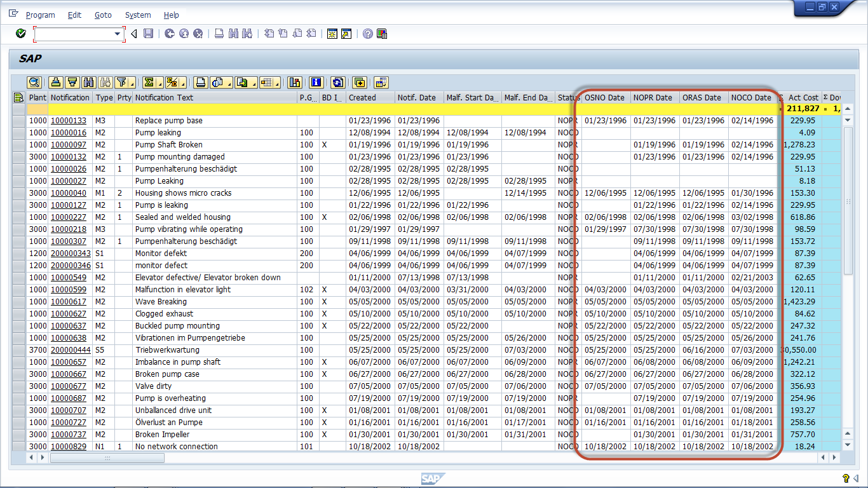This screenshot has width=868, height=488.
Task: Click the Display Graphic chart icon
Action: pyautogui.click(x=295, y=83)
